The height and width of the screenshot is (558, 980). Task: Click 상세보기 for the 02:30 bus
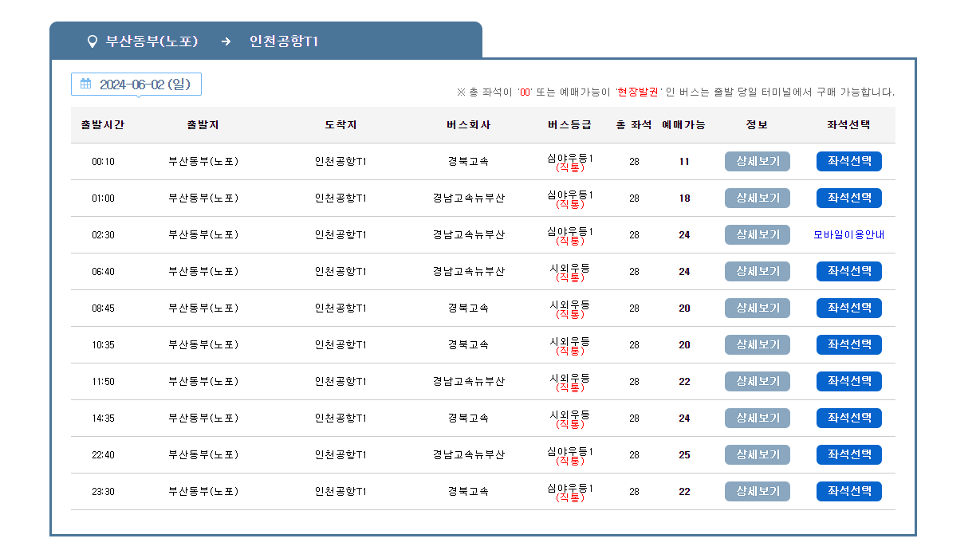tap(758, 235)
